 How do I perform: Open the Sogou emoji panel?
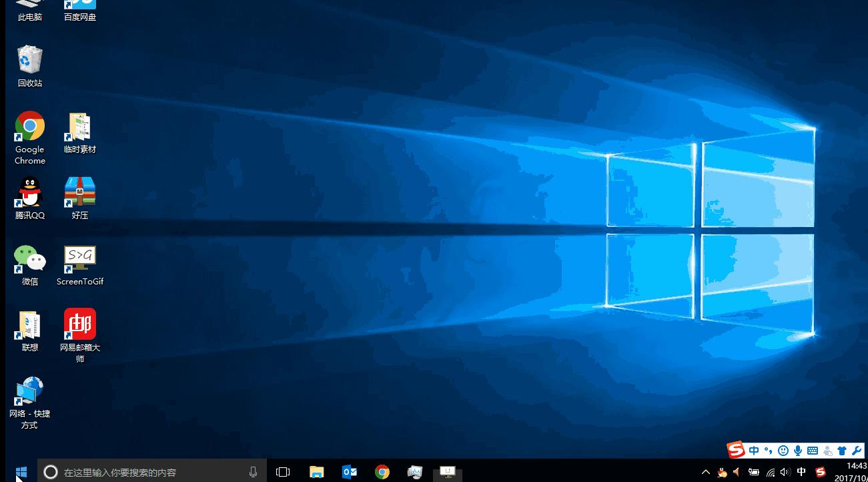[x=783, y=450]
